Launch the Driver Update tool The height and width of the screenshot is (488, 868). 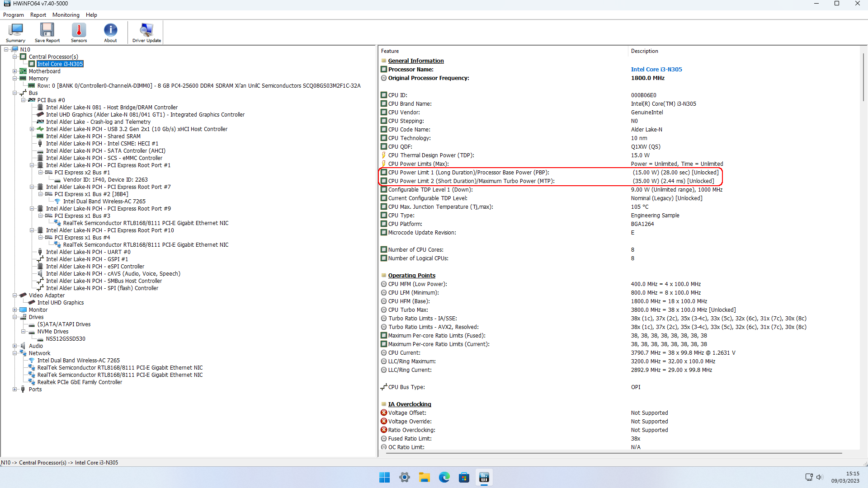(x=146, y=33)
